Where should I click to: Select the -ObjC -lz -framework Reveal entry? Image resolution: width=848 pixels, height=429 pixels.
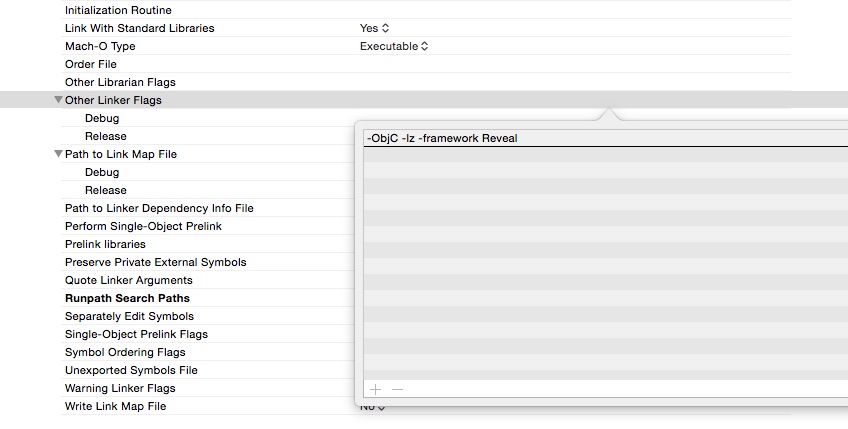coord(606,138)
